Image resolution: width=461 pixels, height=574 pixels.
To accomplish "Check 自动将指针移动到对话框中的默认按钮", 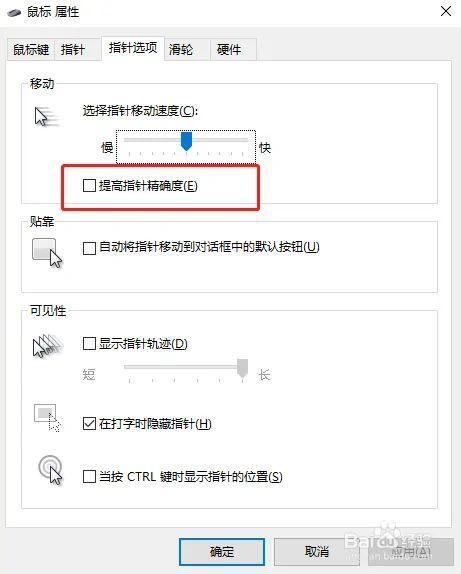I will tap(89, 248).
